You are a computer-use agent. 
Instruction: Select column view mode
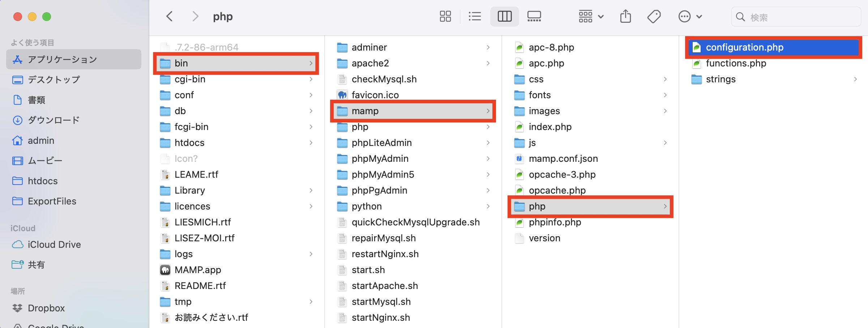[504, 16]
